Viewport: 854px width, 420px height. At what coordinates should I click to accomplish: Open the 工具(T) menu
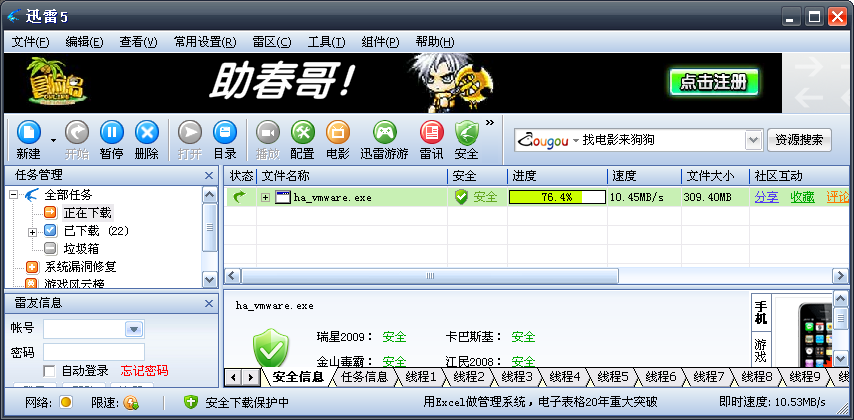pyautogui.click(x=326, y=42)
